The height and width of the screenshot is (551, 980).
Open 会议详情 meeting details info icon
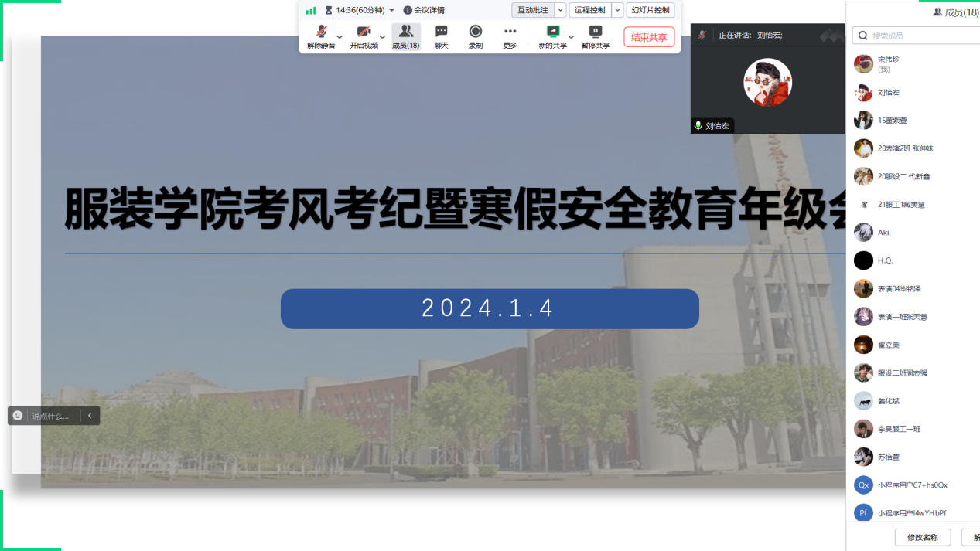[x=408, y=10]
